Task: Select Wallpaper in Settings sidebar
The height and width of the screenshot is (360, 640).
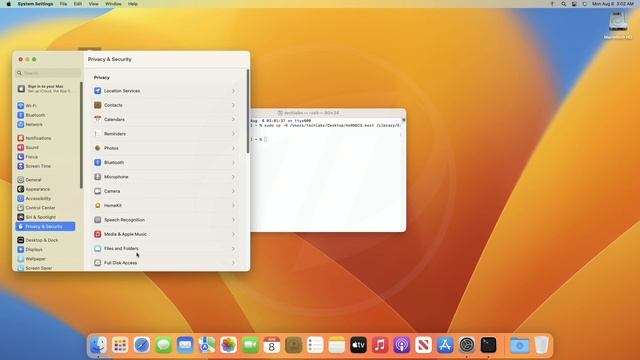Action: pos(36,259)
